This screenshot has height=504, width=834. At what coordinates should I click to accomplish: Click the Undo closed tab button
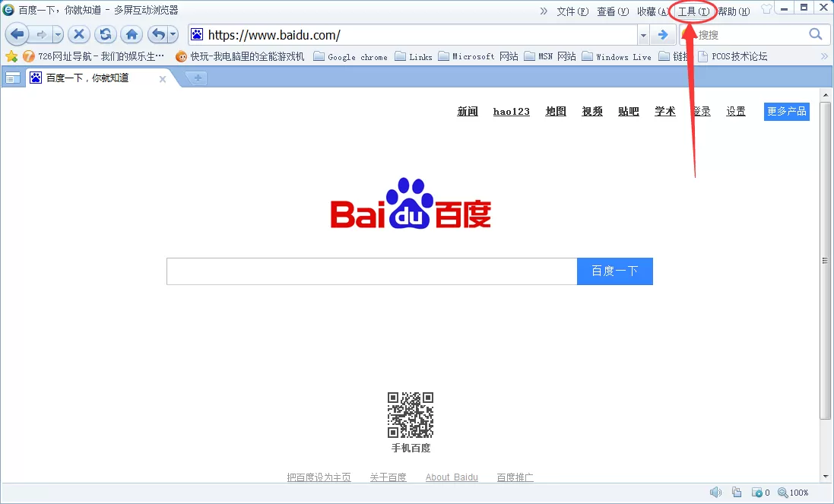click(158, 35)
